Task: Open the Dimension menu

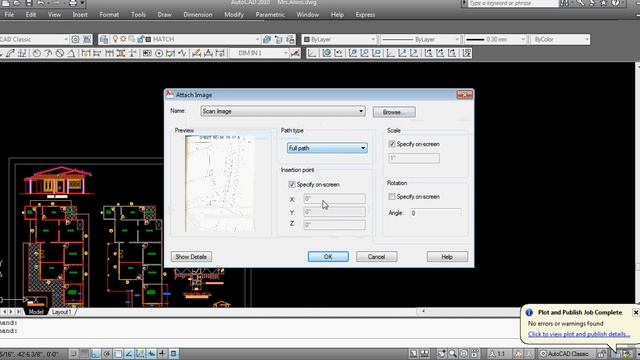Action: coord(198,15)
